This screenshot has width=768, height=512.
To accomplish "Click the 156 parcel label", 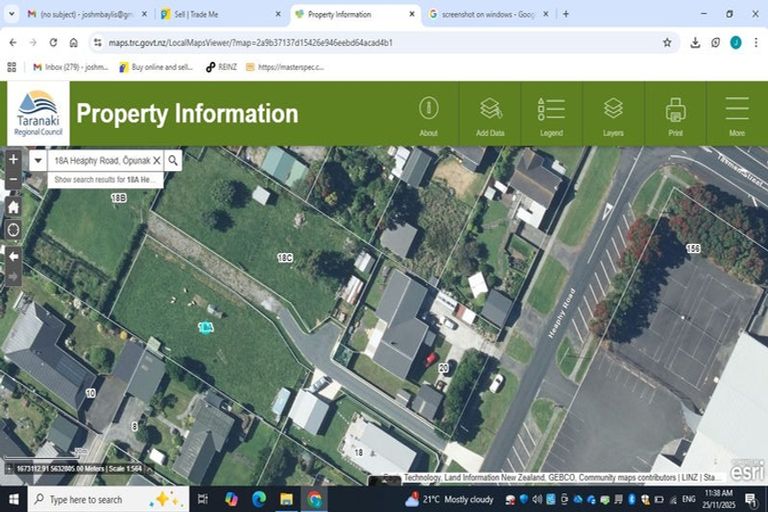I will coord(693,248).
